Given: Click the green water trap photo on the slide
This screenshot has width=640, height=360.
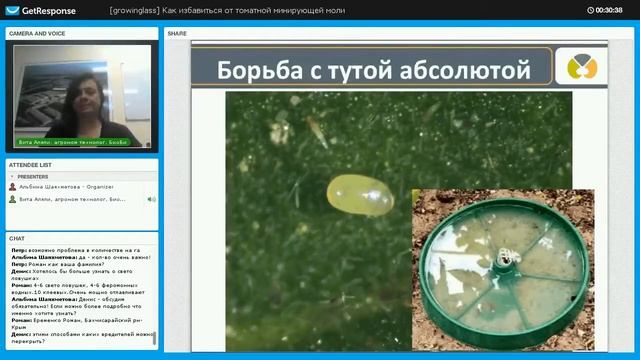Looking at the screenshot, I should pyautogui.click(x=503, y=270).
